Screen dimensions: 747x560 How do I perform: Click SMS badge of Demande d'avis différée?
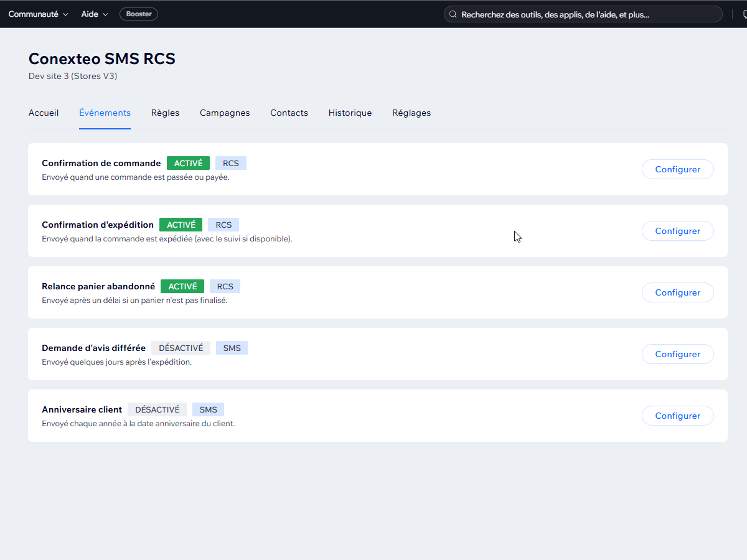[x=232, y=348]
